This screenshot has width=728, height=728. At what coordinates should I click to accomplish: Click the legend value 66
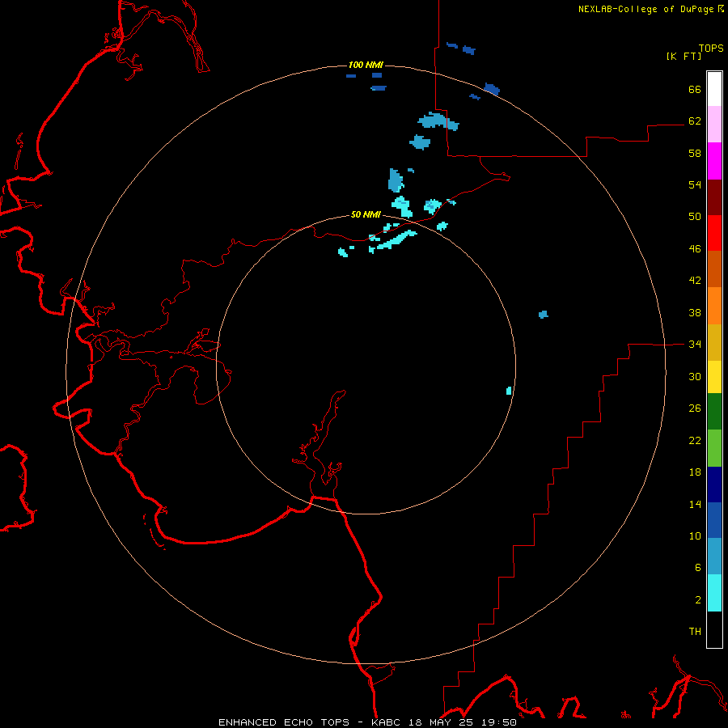click(x=695, y=90)
